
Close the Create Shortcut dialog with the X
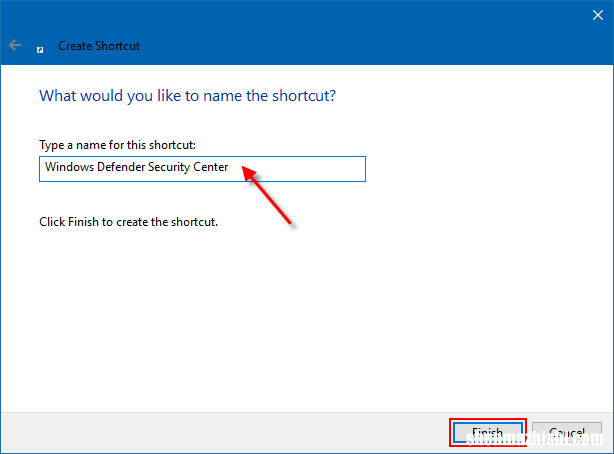[598, 15]
